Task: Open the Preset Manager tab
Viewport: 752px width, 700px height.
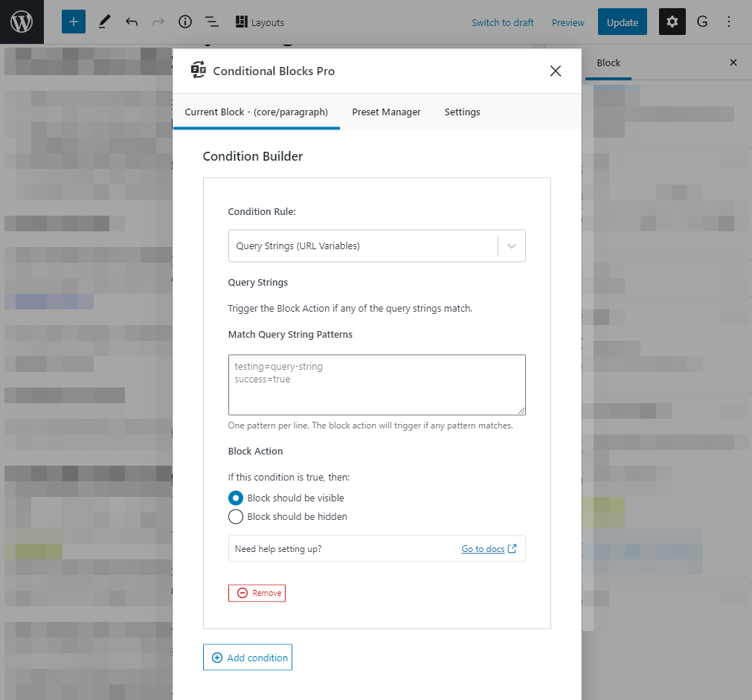Action: coord(387,112)
